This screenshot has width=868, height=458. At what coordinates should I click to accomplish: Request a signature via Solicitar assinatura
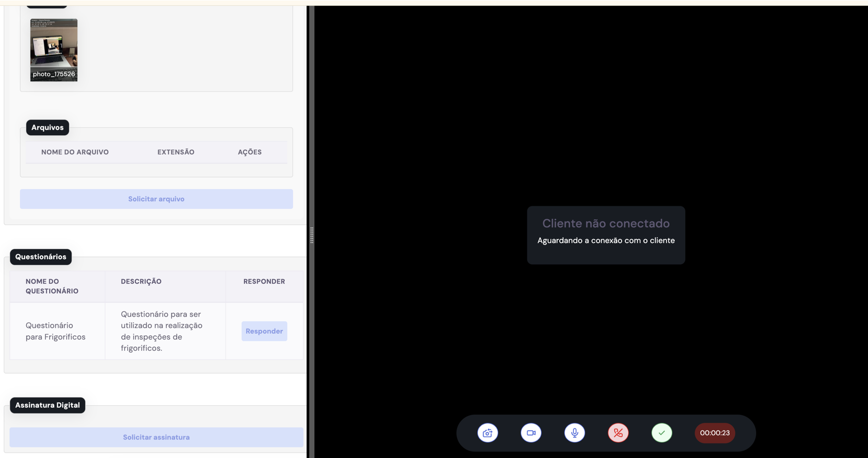156,437
